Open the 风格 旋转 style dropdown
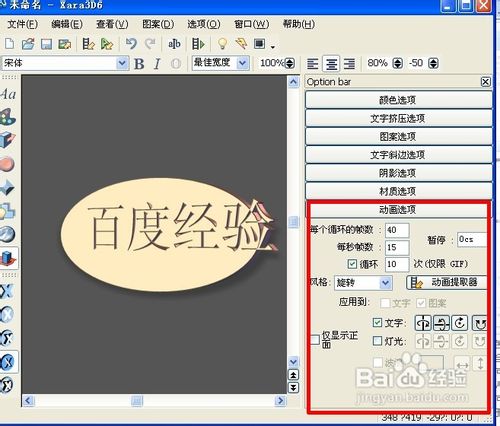The width and height of the screenshot is (500, 426). tap(385, 283)
